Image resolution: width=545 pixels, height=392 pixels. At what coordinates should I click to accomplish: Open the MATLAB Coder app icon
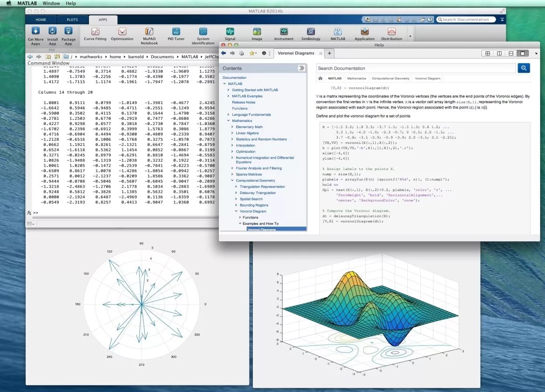click(338, 31)
